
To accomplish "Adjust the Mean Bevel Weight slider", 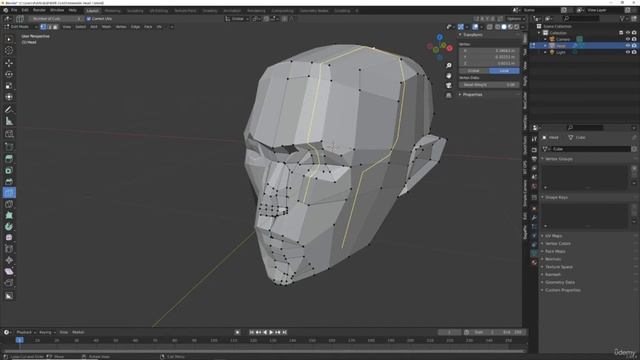I will click(x=489, y=84).
